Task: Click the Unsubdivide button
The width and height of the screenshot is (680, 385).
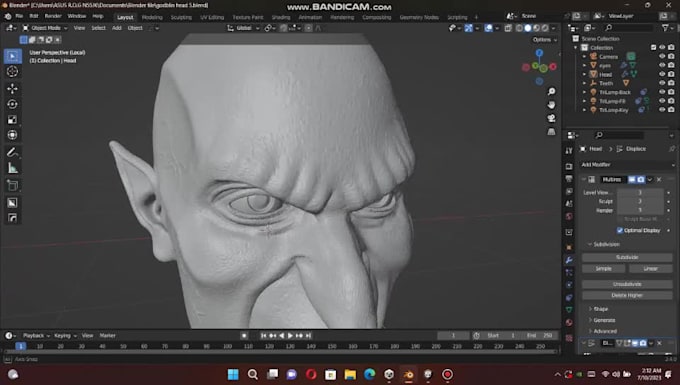Action: tap(627, 284)
